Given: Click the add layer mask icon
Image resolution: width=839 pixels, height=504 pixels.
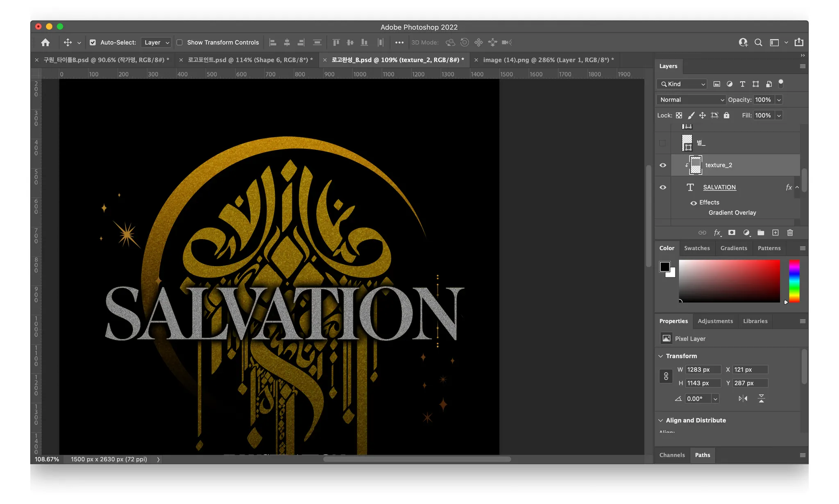Looking at the screenshot, I should [732, 233].
